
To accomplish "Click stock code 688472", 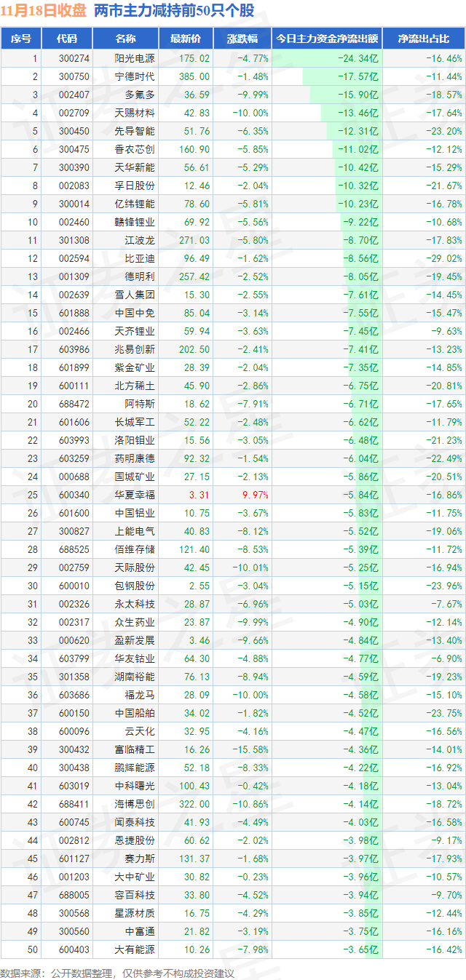I will (74, 404).
